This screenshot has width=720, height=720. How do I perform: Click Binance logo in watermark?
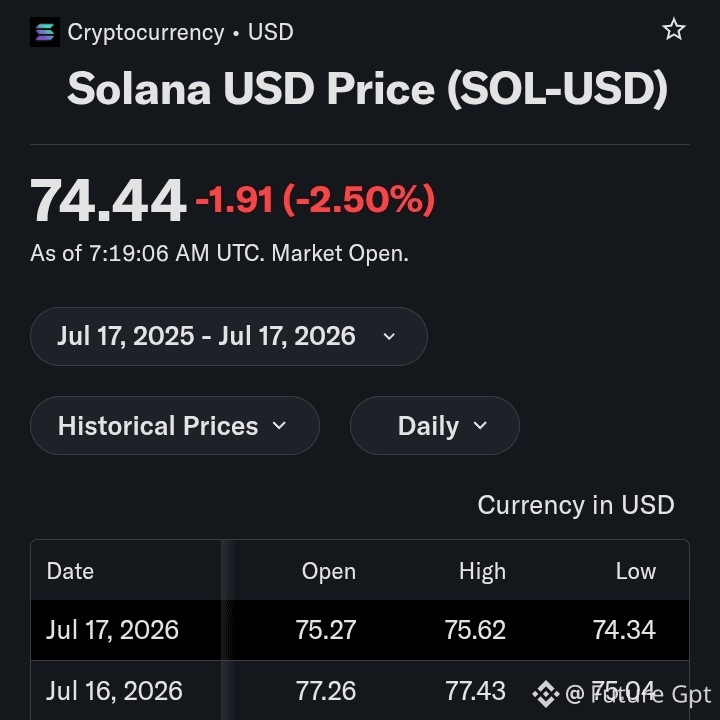coord(546,694)
